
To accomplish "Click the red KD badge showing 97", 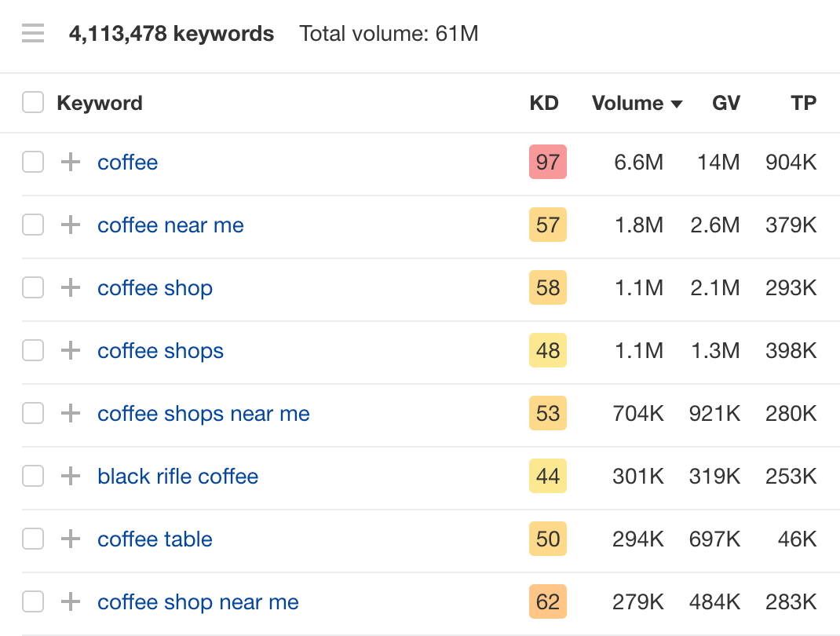I will [x=547, y=162].
